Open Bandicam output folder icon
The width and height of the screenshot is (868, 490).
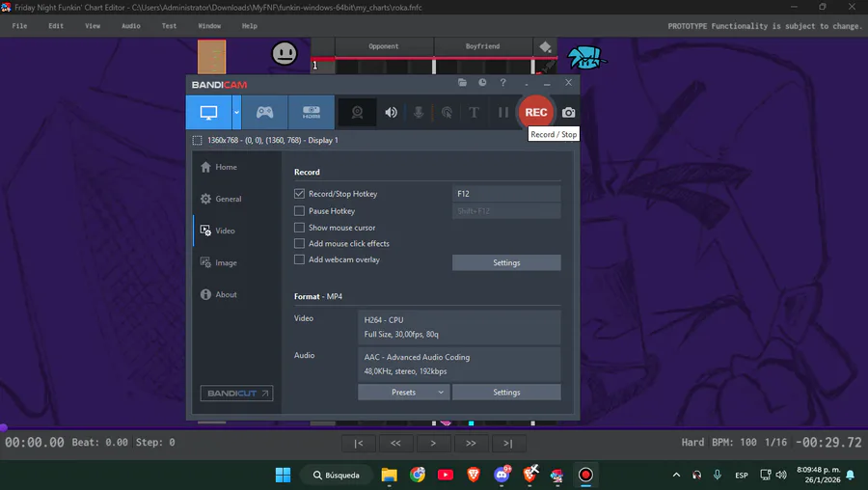pos(462,83)
